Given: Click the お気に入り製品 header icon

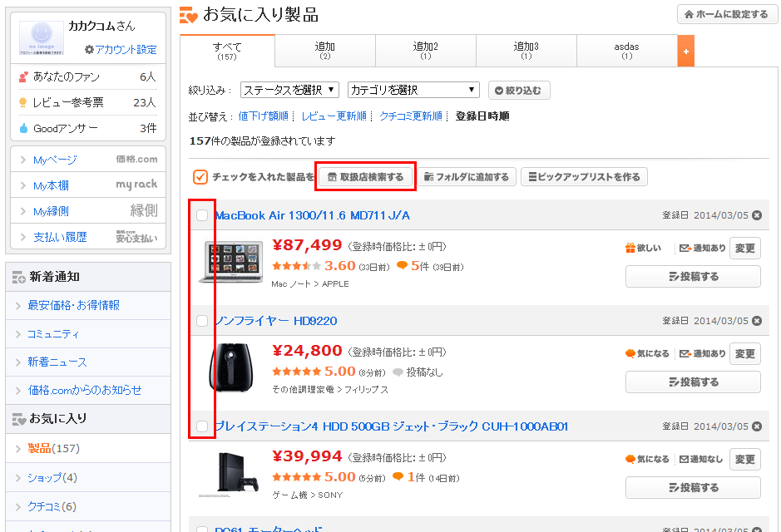Looking at the screenshot, I should coord(189,15).
